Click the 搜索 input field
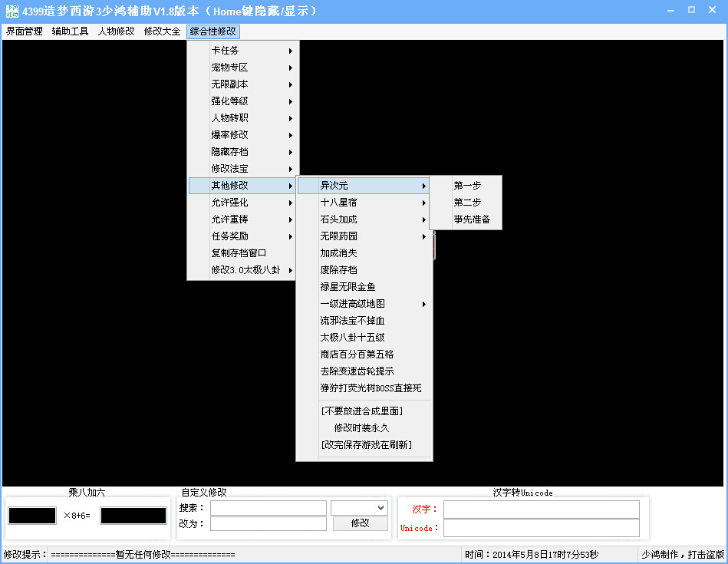This screenshot has height=564, width=728. [268, 508]
